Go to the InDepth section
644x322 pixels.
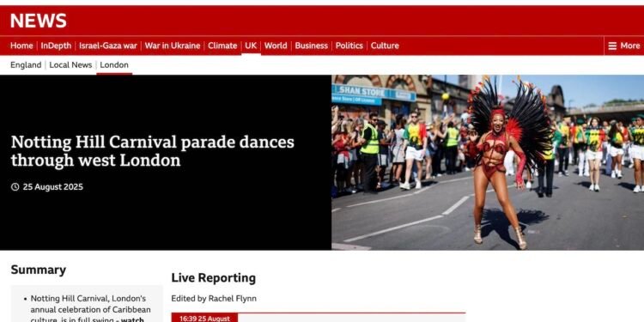pos(56,46)
